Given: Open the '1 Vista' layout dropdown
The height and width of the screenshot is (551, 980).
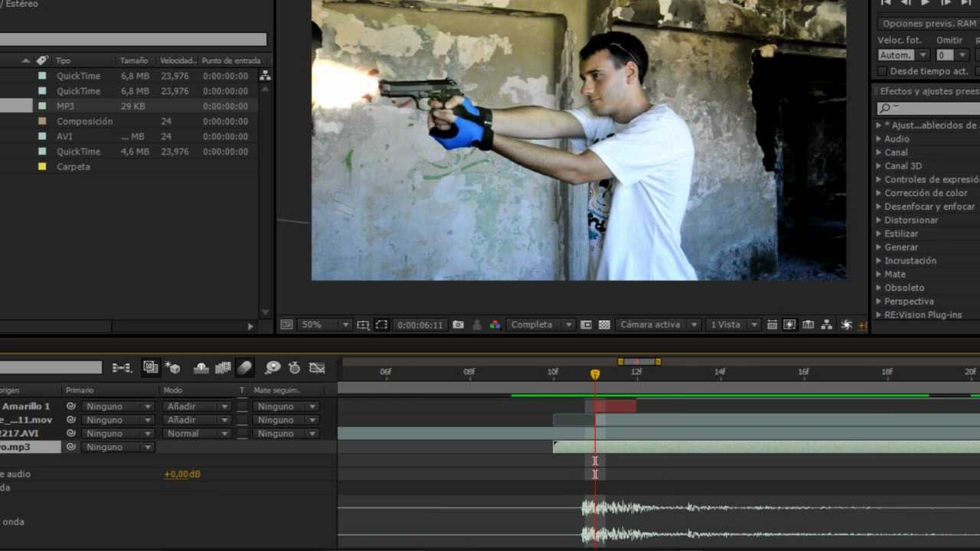Looking at the screenshot, I should click(x=732, y=324).
